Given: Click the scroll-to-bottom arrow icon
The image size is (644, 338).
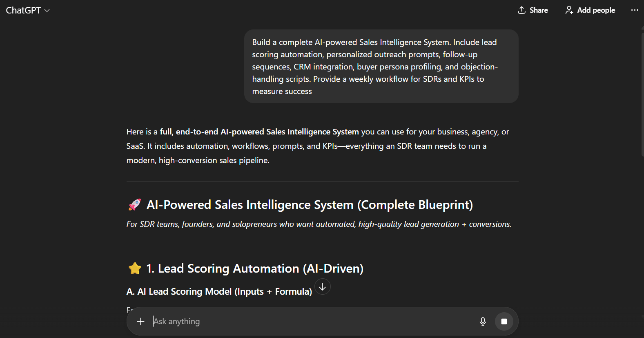Looking at the screenshot, I should point(323,287).
